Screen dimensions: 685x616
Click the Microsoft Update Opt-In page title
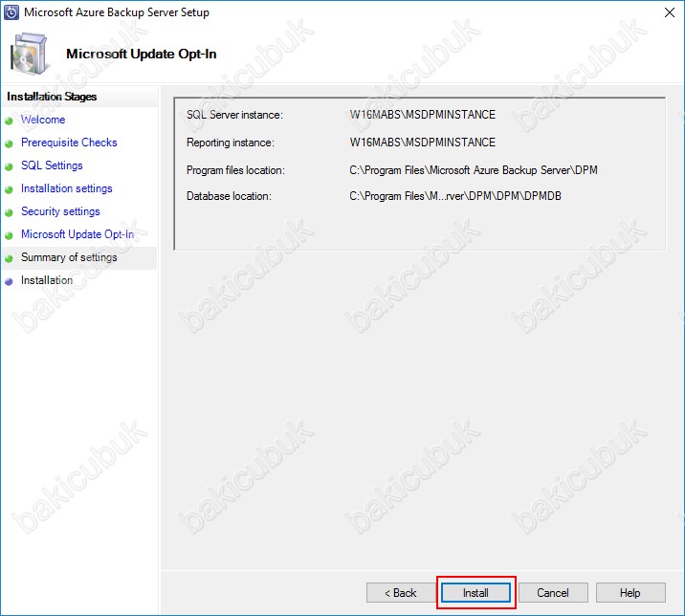tap(141, 55)
